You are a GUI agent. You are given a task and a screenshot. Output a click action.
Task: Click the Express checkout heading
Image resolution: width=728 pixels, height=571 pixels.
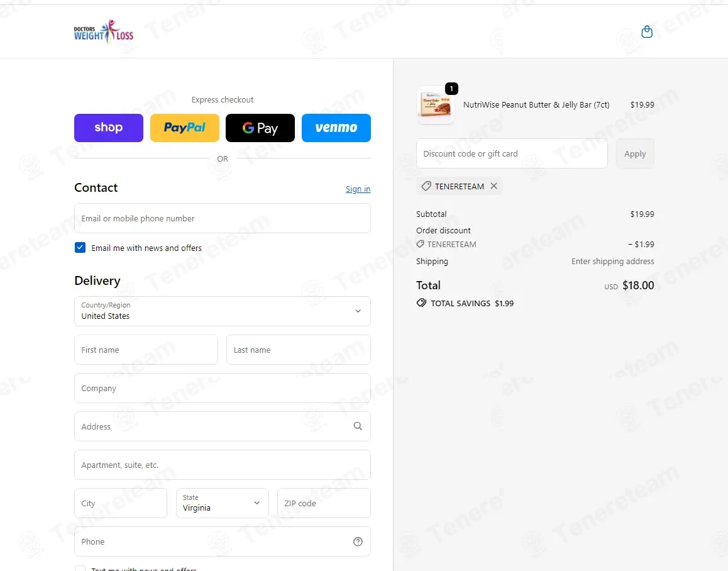[223, 99]
